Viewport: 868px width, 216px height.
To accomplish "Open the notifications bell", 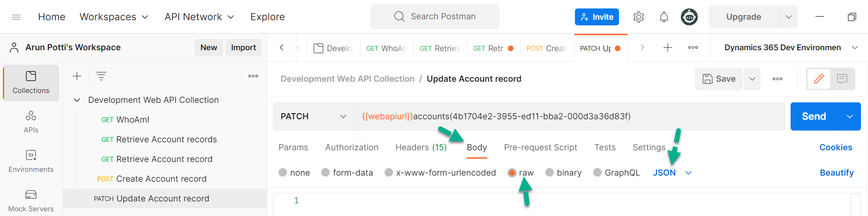I will (664, 17).
